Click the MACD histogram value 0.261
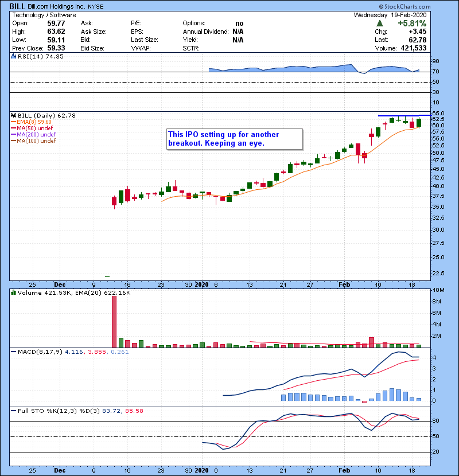 tap(120, 352)
